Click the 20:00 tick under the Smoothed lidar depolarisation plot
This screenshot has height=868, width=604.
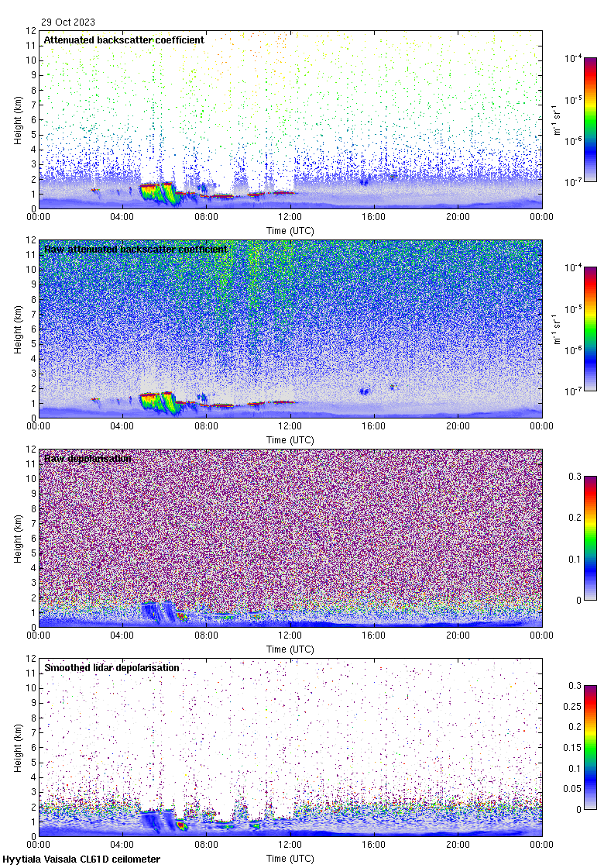(x=458, y=845)
